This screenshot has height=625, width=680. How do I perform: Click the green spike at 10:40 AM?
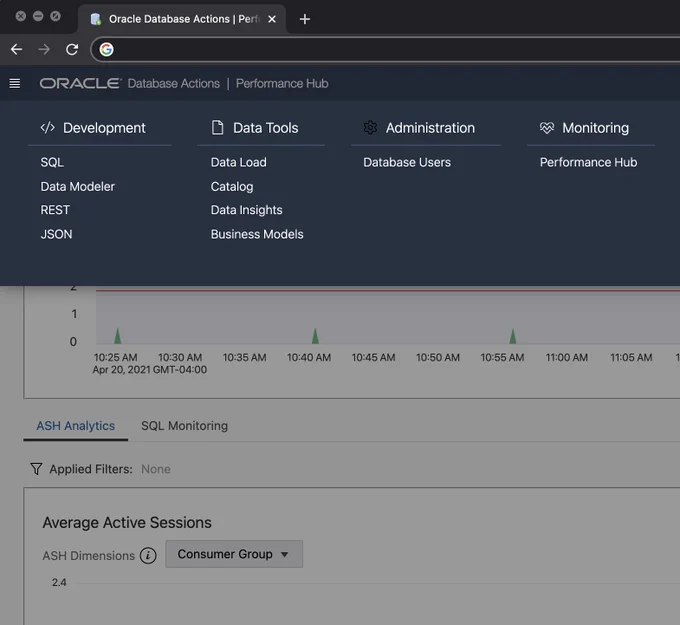click(315, 336)
